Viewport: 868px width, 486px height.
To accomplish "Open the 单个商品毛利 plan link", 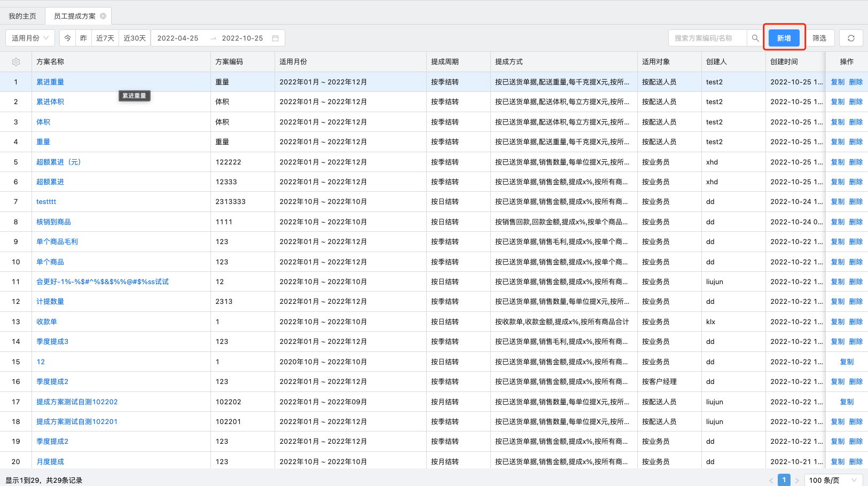I will [57, 241].
